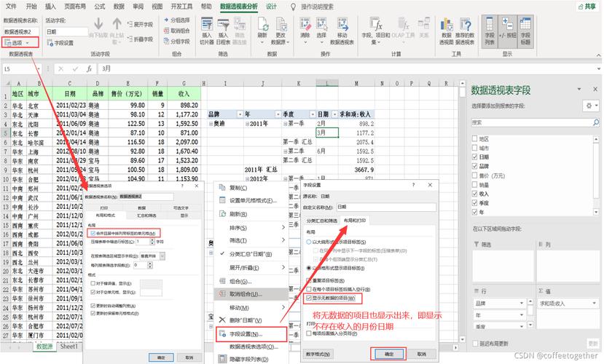Image resolution: width=604 pixels, height=364 pixels.
Task: Switch to 汇总和筛选 tab in options dialog
Action: 146,215
